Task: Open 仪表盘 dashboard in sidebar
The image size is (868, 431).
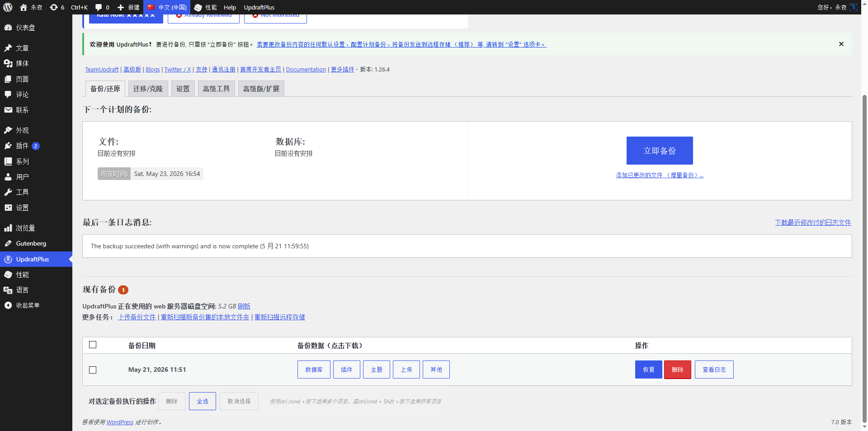Action: (x=36, y=28)
